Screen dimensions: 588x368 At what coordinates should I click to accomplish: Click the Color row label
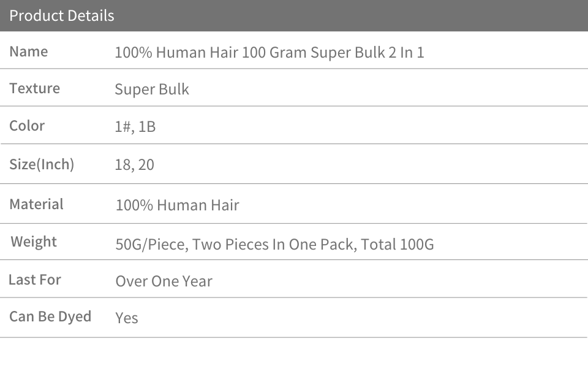point(27,126)
